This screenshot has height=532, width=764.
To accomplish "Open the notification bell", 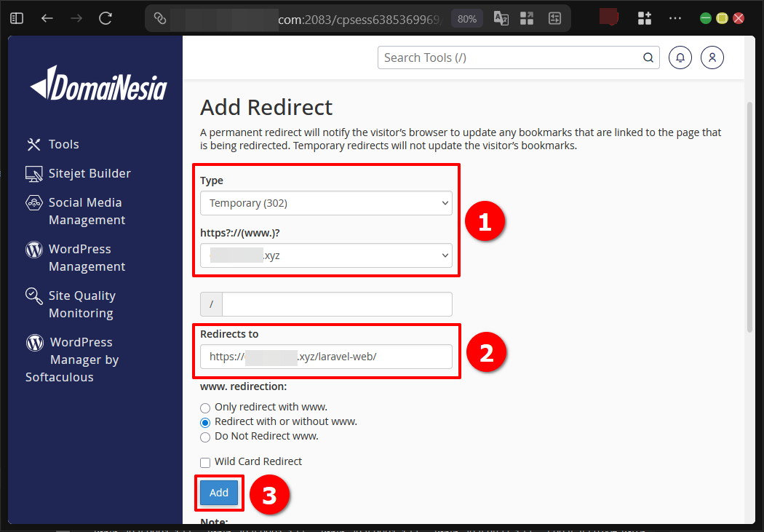I will pyautogui.click(x=680, y=57).
